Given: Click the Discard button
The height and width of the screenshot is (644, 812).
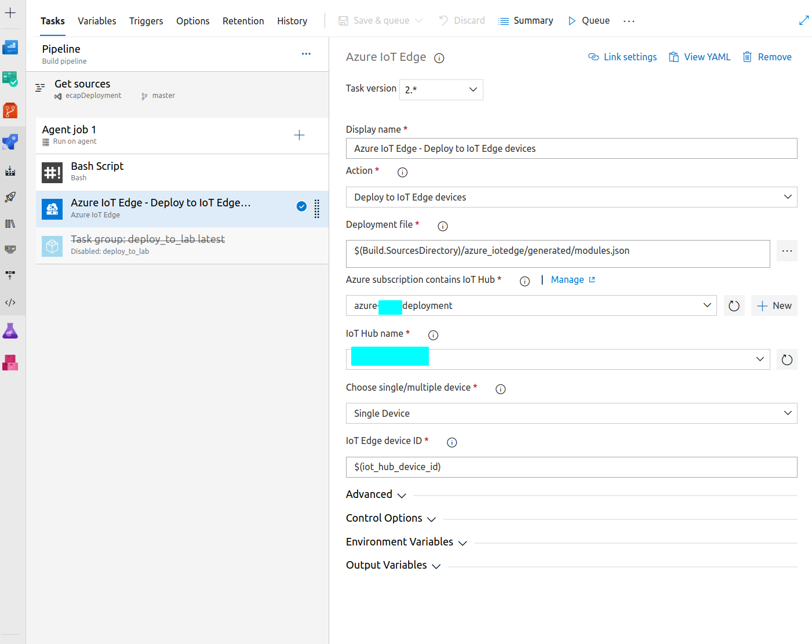Looking at the screenshot, I should click(462, 21).
